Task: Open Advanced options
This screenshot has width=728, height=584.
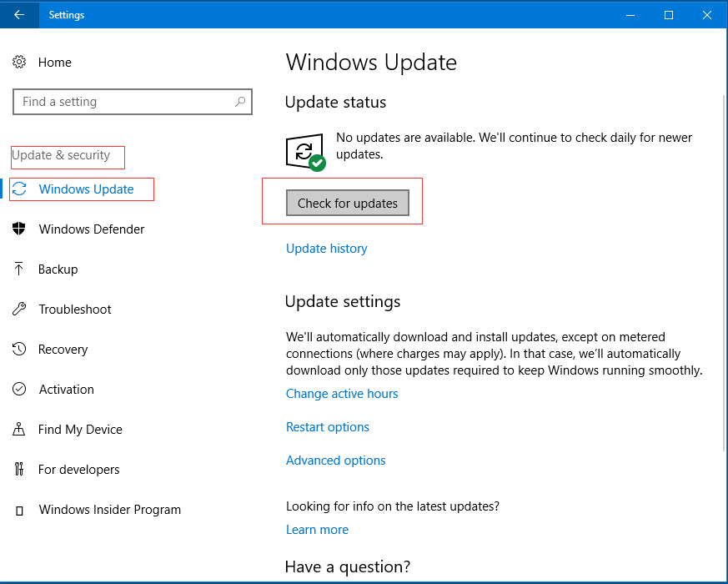Action: click(336, 461)
